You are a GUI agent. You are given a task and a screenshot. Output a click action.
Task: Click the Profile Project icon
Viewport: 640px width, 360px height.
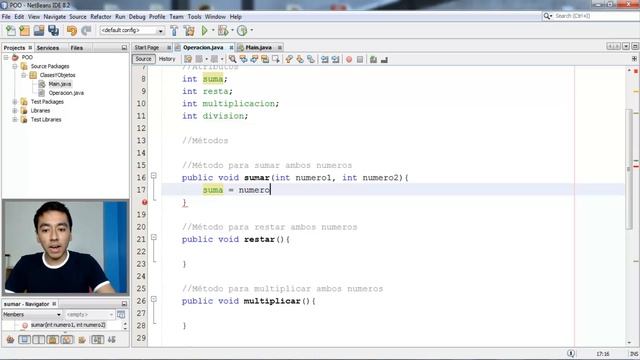[242, 31]
